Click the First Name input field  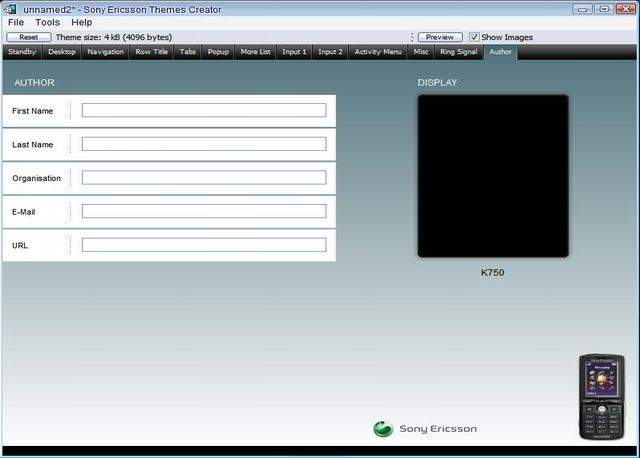point(204,110)
